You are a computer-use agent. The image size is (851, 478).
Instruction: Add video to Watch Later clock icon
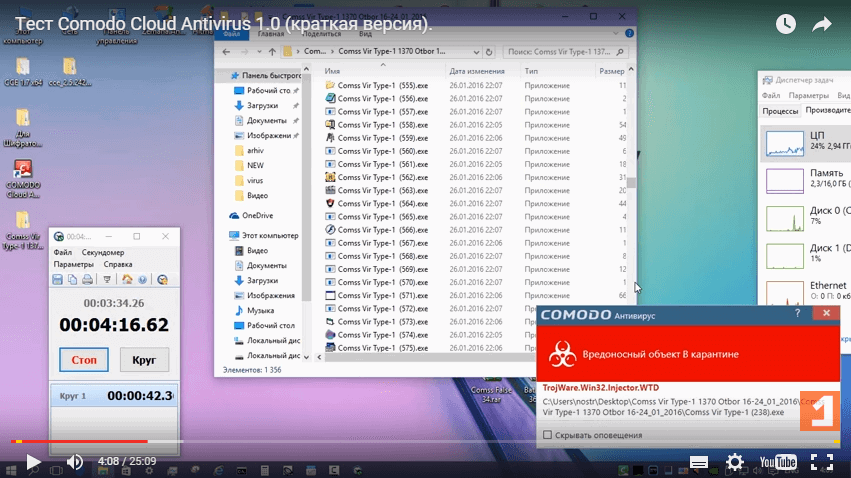(785, 24)
